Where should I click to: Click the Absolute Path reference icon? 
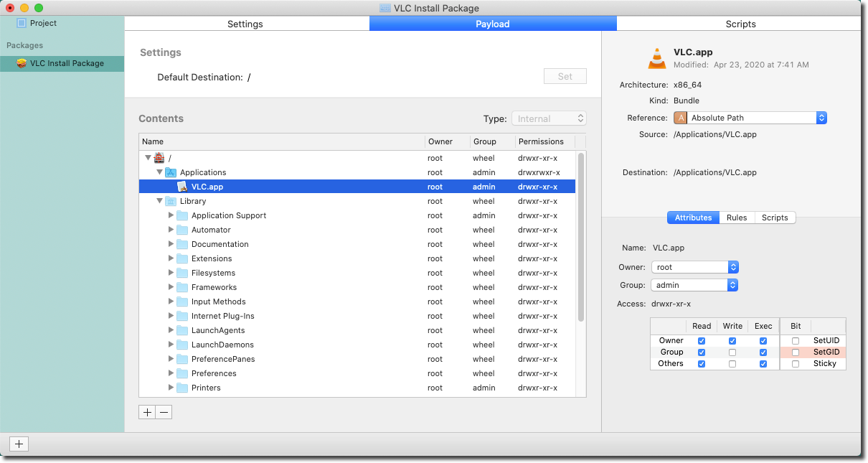680,118
